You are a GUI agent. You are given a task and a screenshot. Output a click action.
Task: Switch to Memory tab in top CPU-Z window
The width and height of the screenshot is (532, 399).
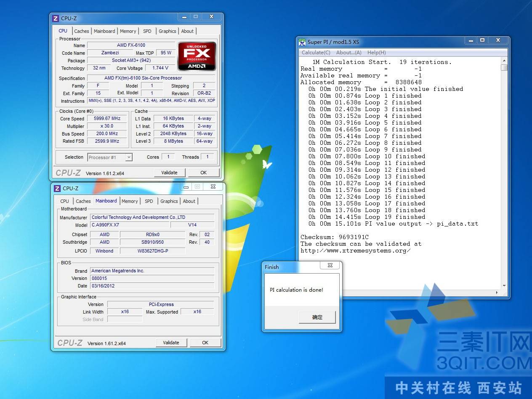click(128, 31)
